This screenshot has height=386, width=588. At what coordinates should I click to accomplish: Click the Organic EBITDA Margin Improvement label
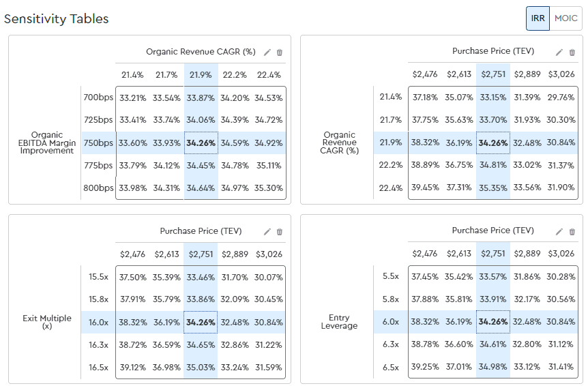coord(52,143)
